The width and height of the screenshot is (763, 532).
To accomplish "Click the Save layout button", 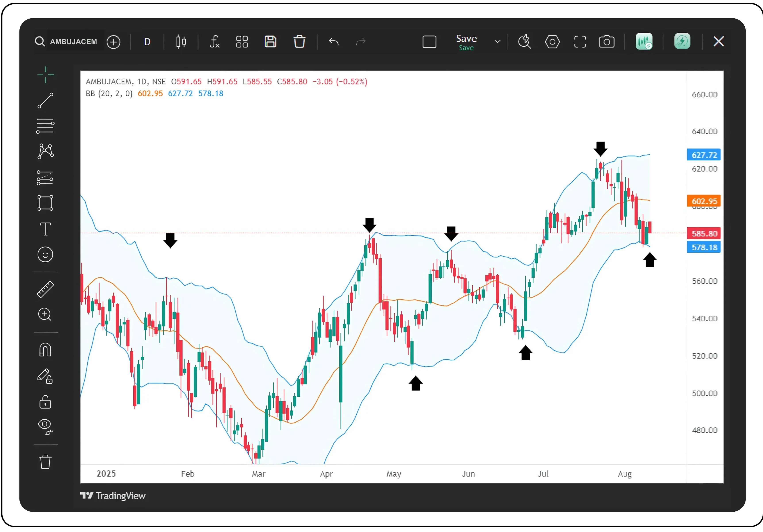I will (466, 42).
